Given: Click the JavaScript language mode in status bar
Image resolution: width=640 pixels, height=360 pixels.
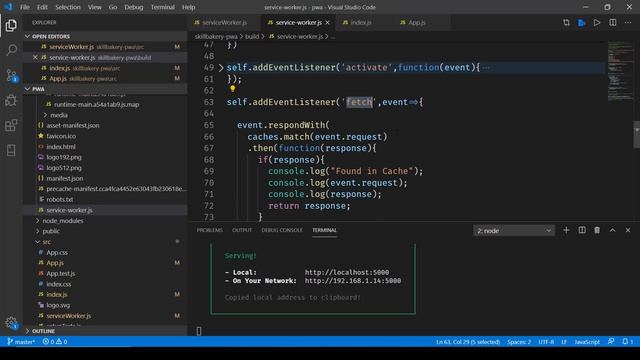Looking at the screenshot, I should point(587,342).
